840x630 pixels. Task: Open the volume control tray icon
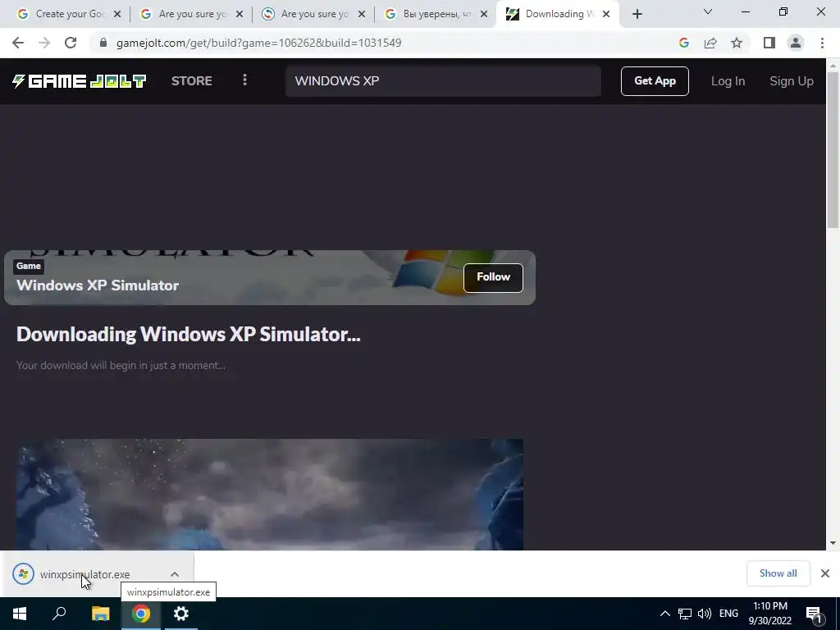point(705,614)
